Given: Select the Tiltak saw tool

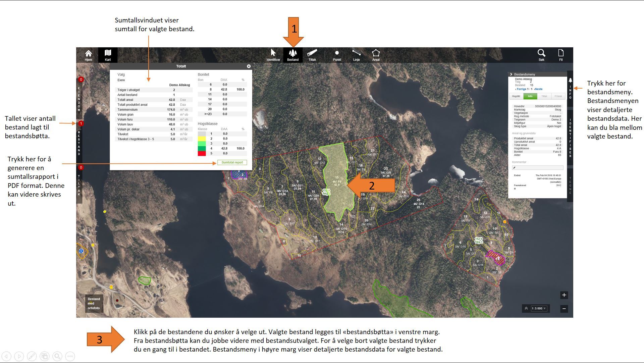Looking at the screenshot, I should coord(312,55).
